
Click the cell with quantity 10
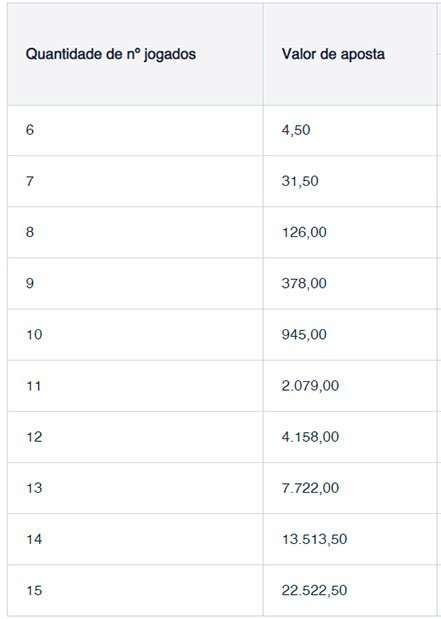point(135,334)
